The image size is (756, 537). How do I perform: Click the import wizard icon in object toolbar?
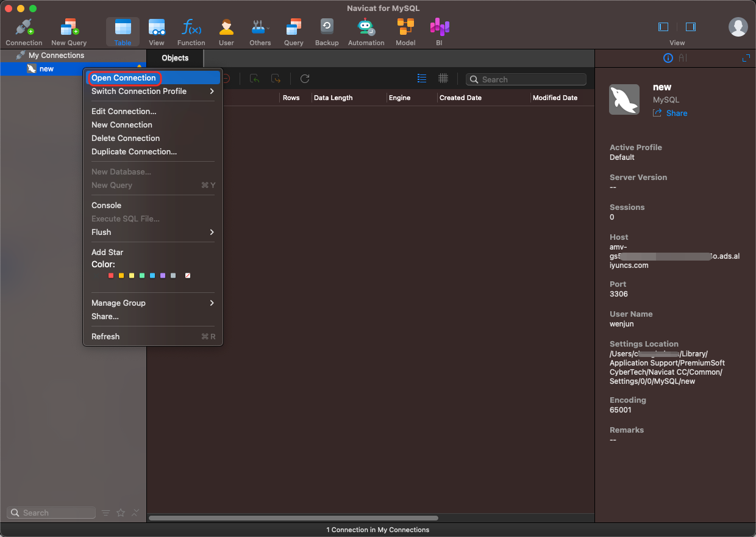255,79
